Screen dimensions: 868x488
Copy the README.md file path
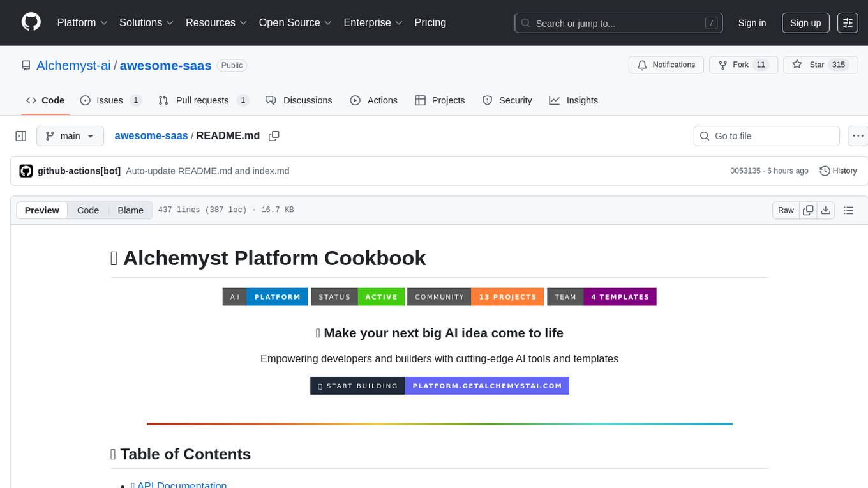pyautogui.click(x=274, y=136)
